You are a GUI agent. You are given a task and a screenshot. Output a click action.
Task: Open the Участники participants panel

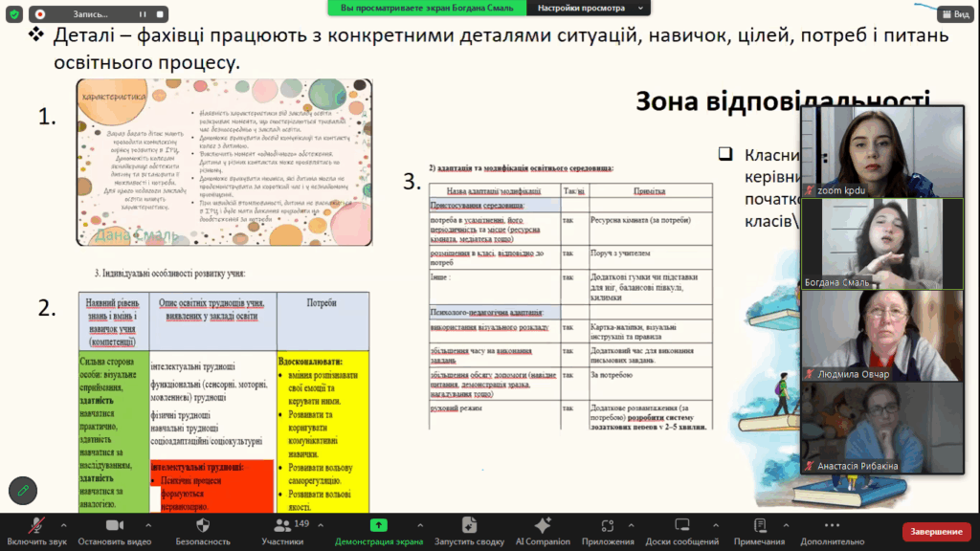point(282,526)
